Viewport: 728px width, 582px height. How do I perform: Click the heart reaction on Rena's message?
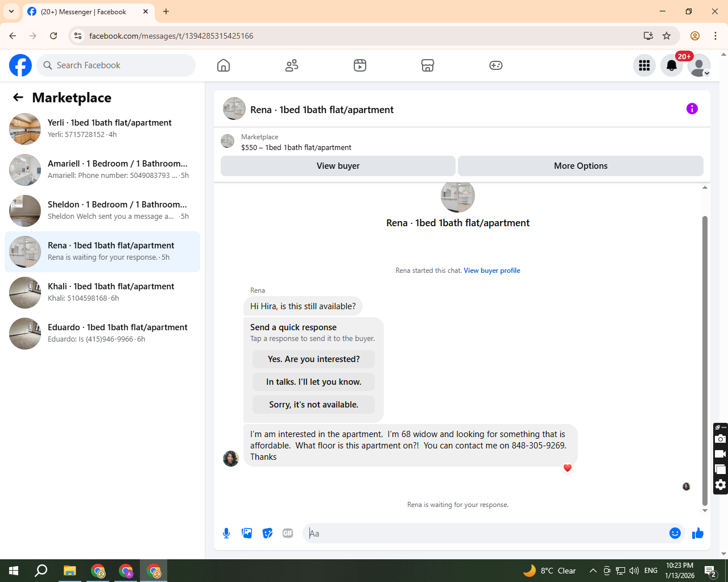(x=568, y=468)
